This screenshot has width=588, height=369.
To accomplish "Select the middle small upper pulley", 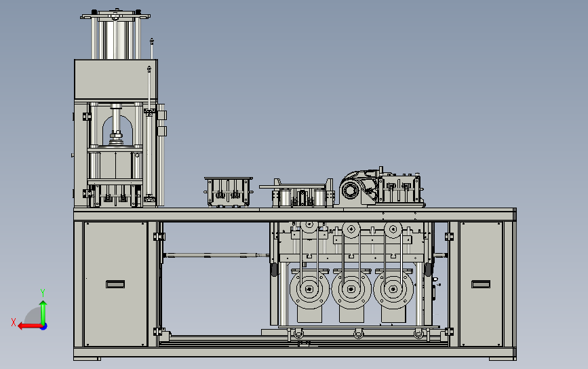I will click(351, 228).
